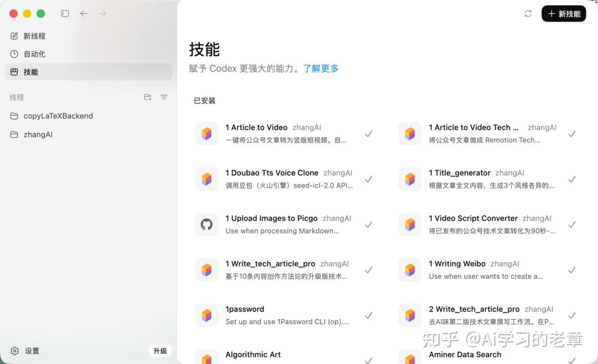Viewport: 598px width, 364px height.
Task: Go forward with the right arrow
Action: click(x=102, y=14)
